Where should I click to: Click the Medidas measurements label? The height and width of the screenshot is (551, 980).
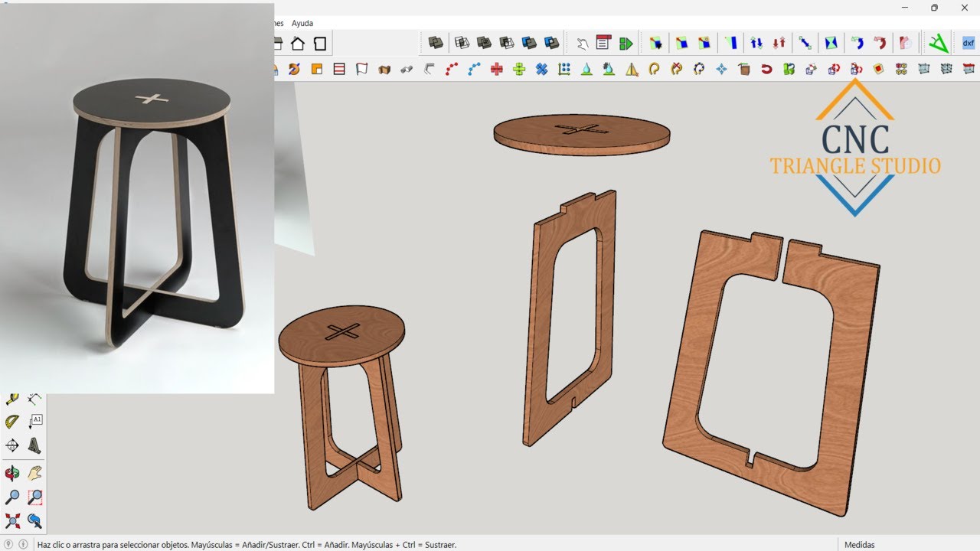859,545
